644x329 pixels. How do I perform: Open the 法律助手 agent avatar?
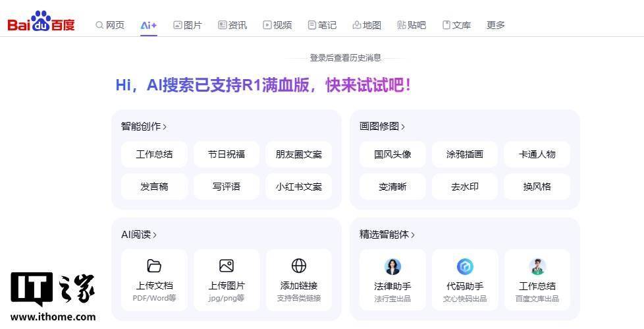pyautogui.click(x=392, y=266)
